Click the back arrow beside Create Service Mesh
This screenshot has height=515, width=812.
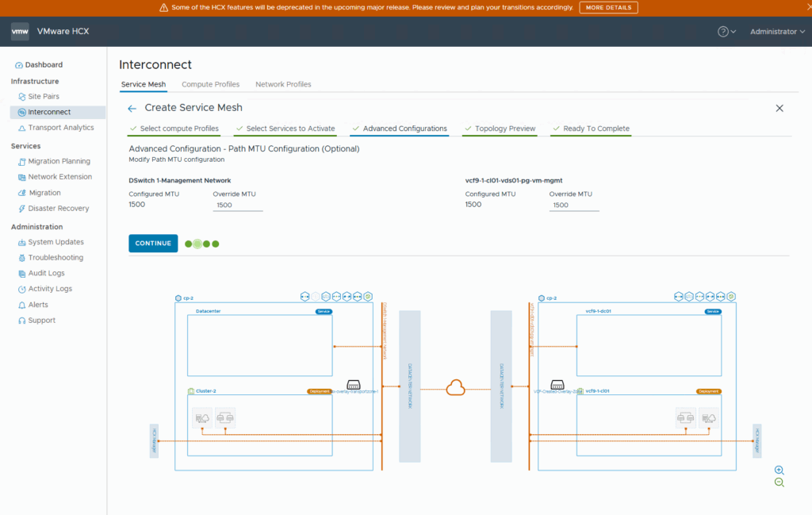(x=132, y=108)
